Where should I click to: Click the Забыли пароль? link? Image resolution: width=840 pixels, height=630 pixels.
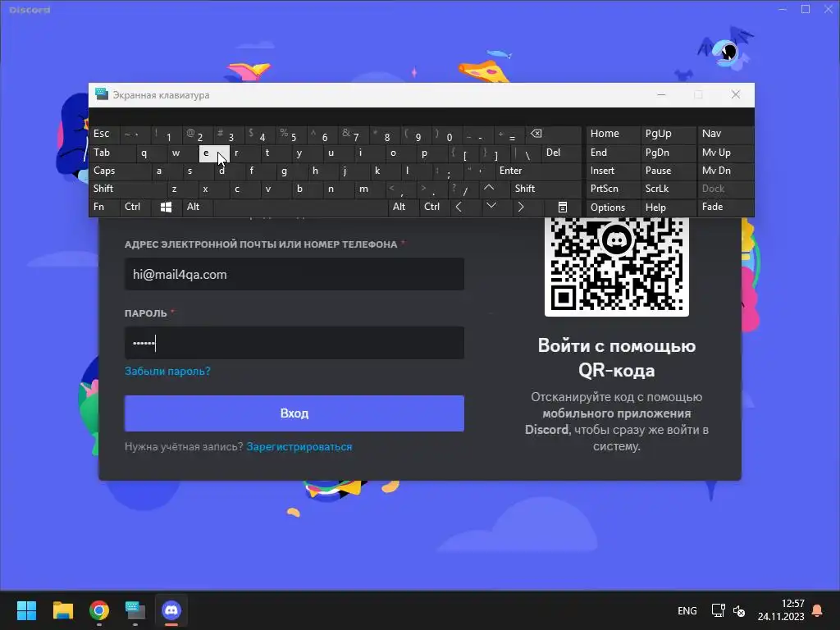pos(167,372)
